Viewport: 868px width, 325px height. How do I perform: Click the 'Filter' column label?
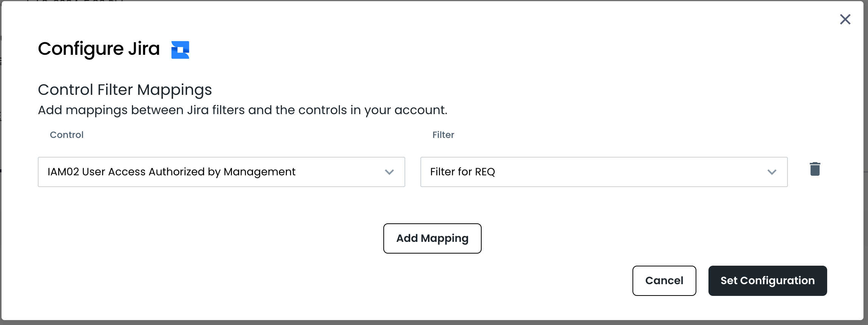(443, 135)
